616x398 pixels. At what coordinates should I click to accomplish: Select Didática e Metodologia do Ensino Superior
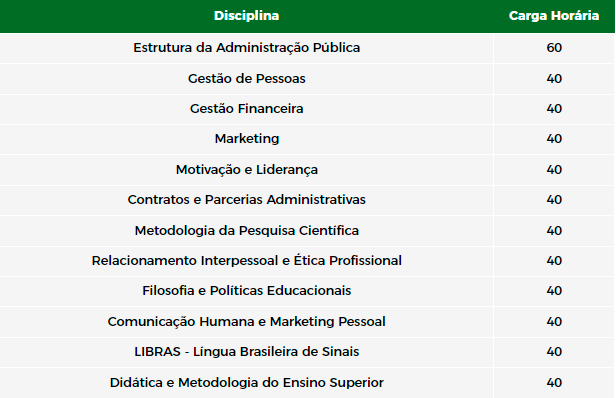click(246, 383)
